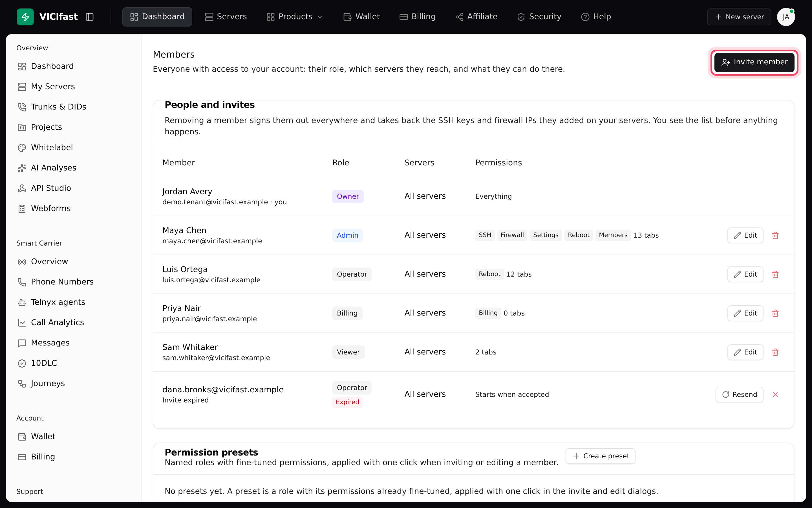Delete Priya Nair with trash icon
Viewport: 812px width, 508px height.
[775, 313]
